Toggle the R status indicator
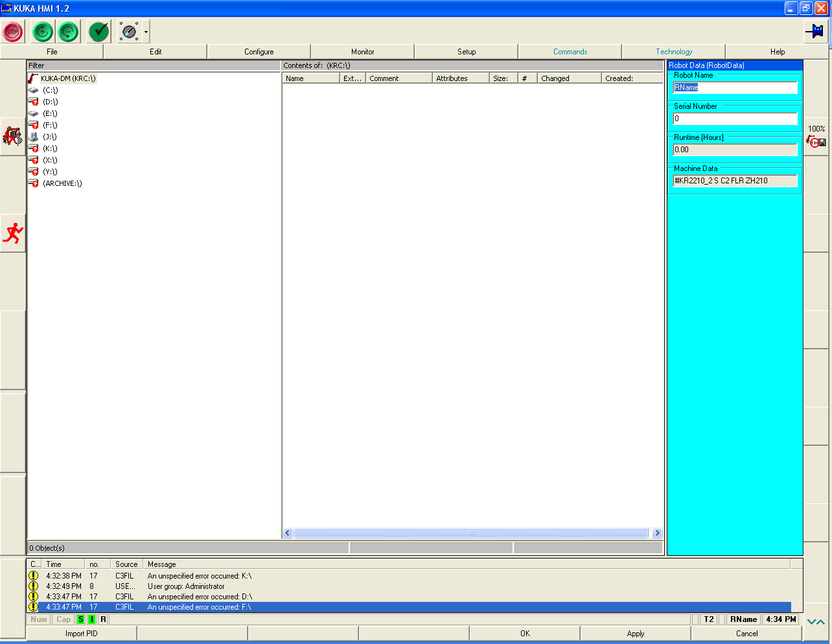Screen dimensions: 832x644 [103, 619]
